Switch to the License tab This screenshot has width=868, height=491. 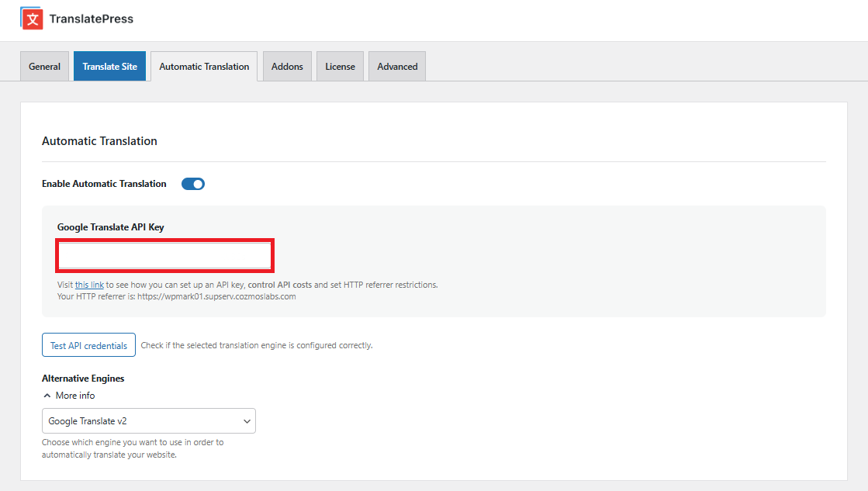pos(340,66)
